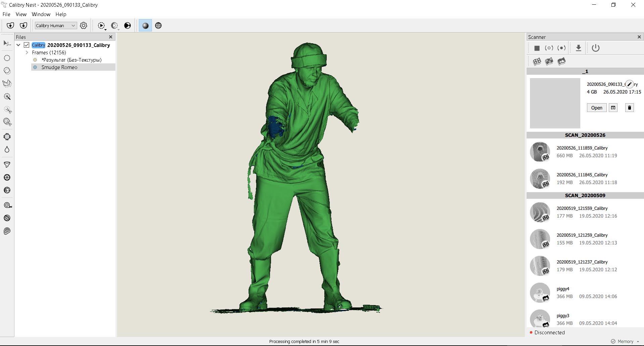The width and height of the screenshot is (644, 346).
Task: Select the Smudge Romeo tree item
Action: [59, 67]
